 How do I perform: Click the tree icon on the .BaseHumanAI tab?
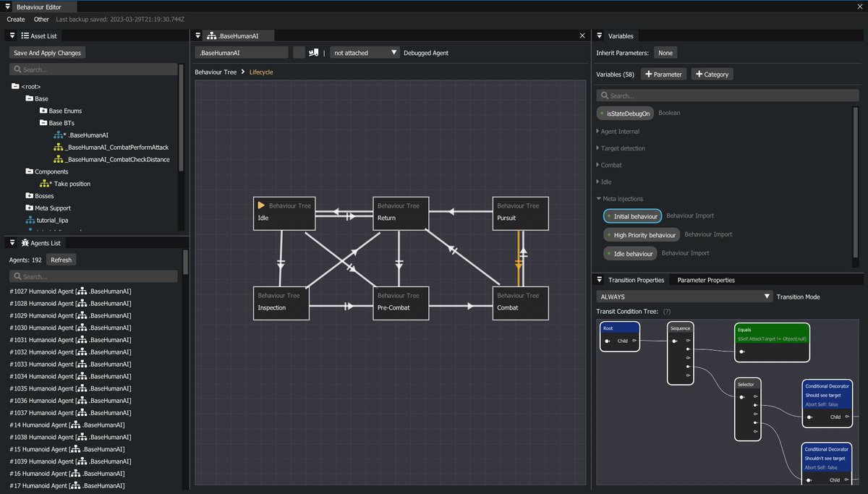click(212, 35)
